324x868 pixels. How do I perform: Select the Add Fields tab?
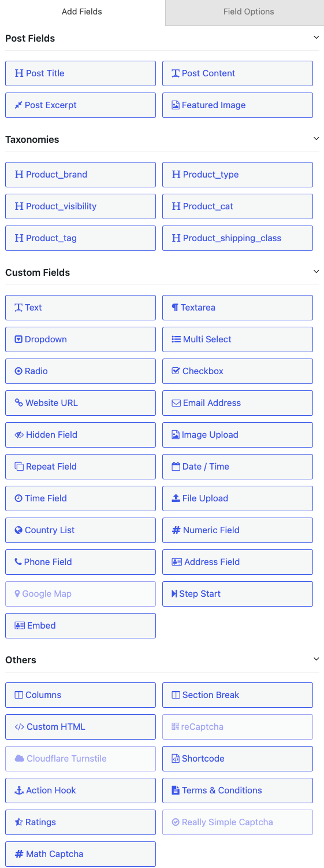coord(81,12)
